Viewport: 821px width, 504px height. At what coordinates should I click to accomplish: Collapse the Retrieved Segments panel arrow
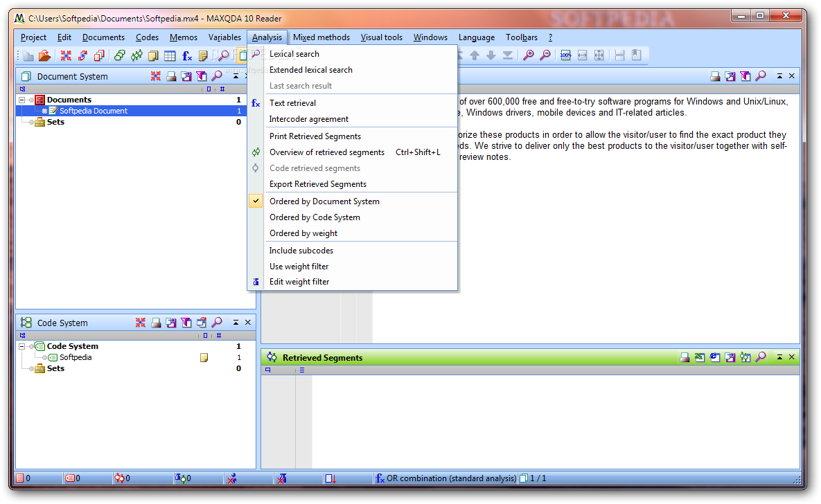click(x=779, y=357)
